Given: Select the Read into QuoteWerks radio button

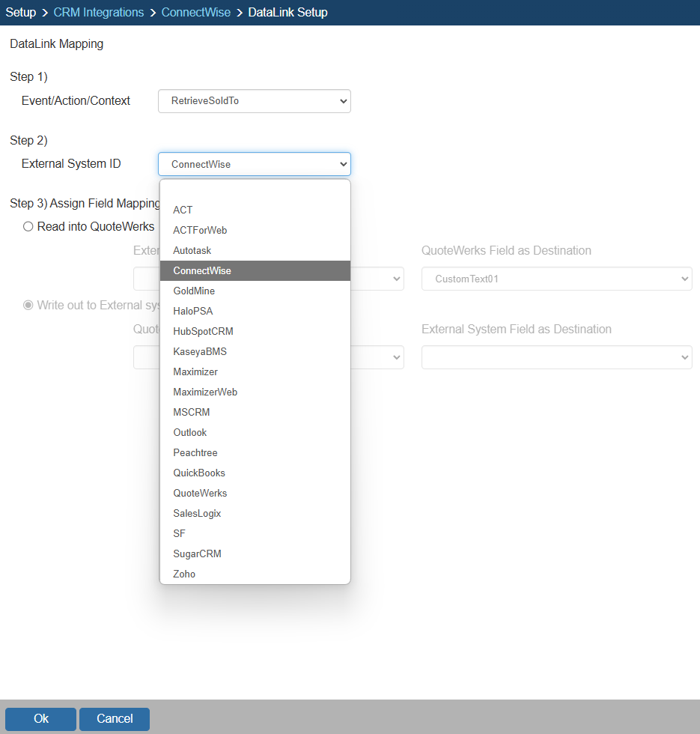Looking at the screenshot, I should pos(28,227).
